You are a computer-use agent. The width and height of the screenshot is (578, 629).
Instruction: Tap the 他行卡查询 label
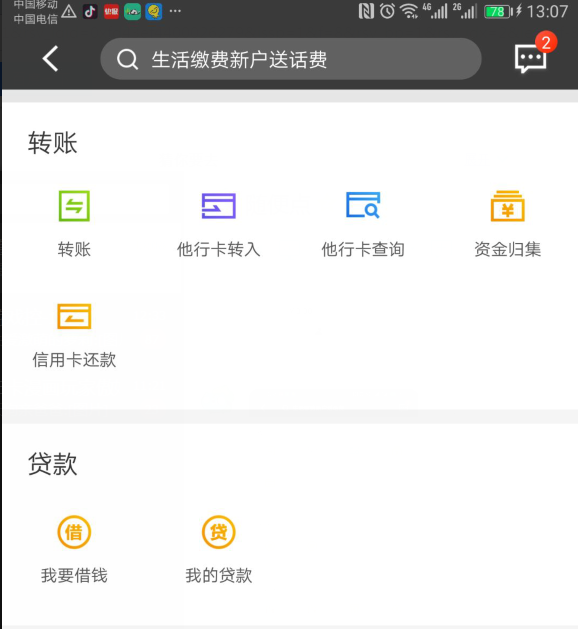coord(363,249)
